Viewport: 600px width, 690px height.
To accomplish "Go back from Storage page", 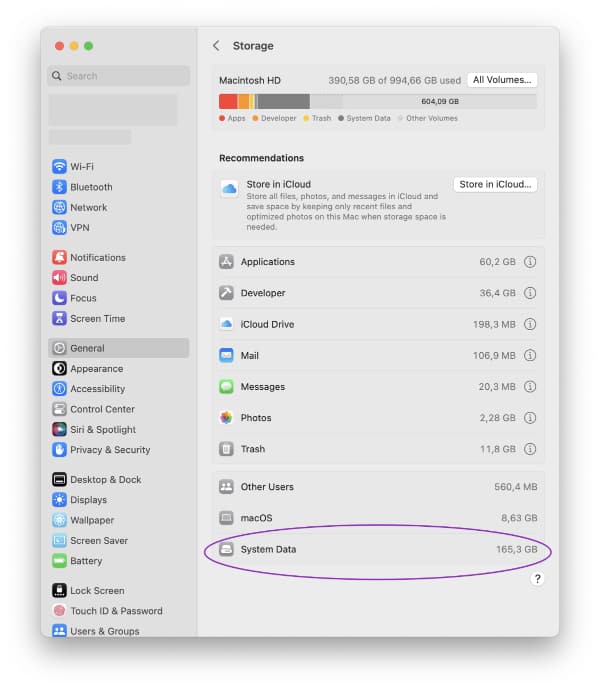I will (x=216, y=46).
